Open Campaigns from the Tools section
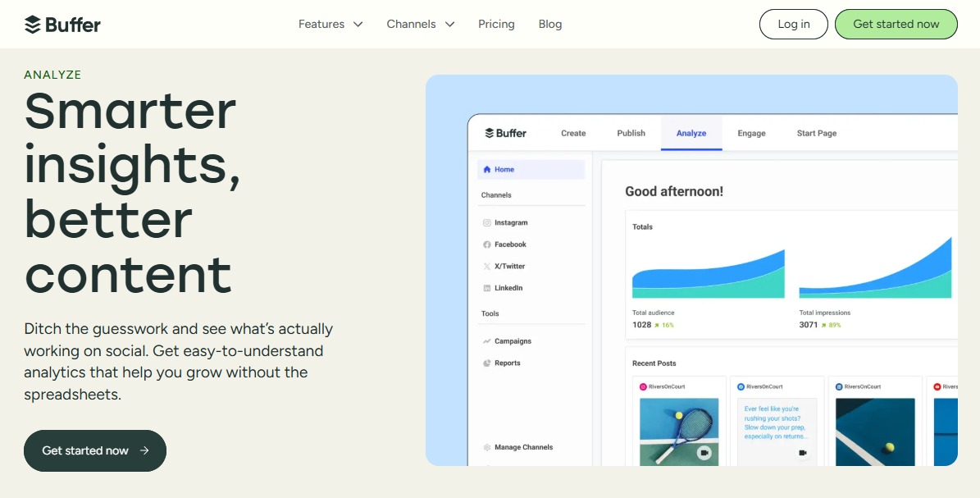The width and height of the screenshot is (980, 498). click(487, 340)
